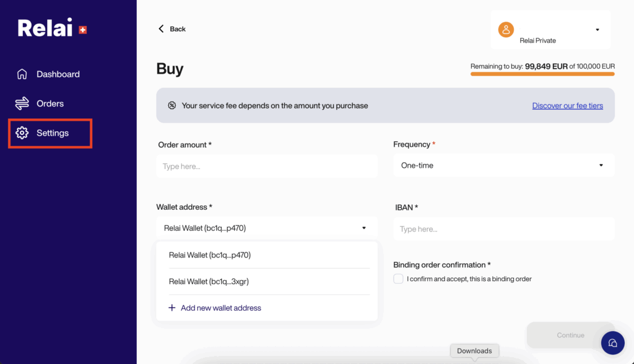This screenshot has width=634, height=364.
Task: Click the orange profile avatar icon
Action: click(x=506, y=30)
